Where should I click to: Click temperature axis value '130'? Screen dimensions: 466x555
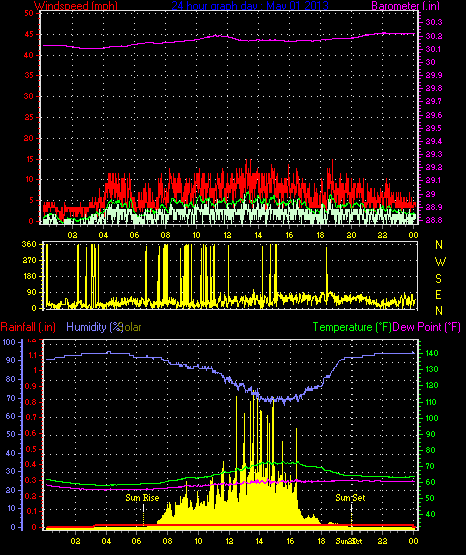point(432,369)
